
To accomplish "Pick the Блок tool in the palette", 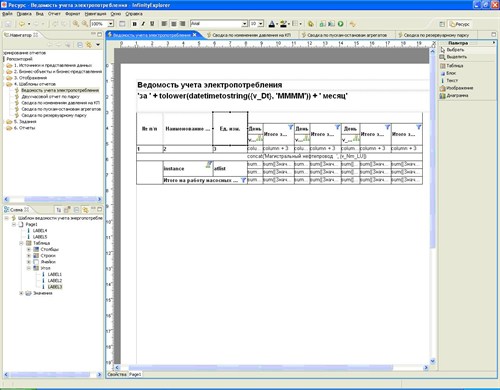I will (x=448, y=73).
